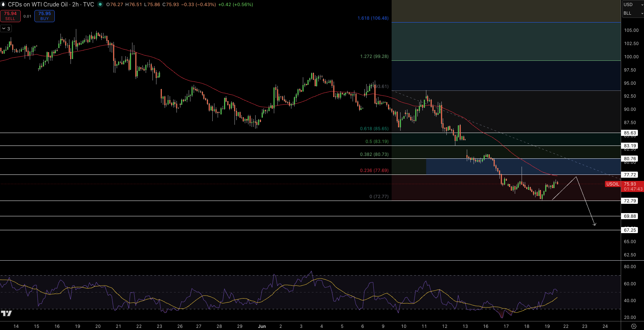Screen dimensions: 644x330
Task: Select the 69.88 horizontal line price label
Action: tap(630, 216)
